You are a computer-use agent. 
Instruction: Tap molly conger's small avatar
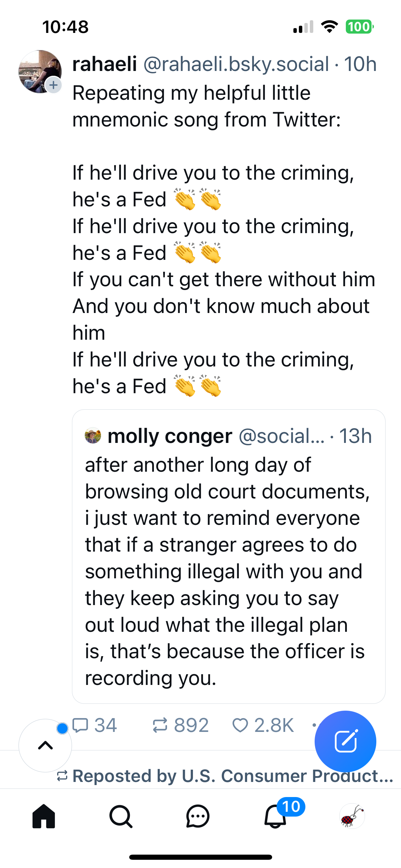[x=93, y=436]
